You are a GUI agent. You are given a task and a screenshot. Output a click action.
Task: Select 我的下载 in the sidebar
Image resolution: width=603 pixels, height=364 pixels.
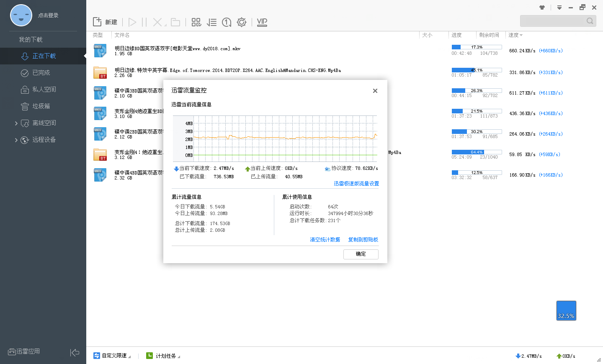pyautogui.click(x=31, y=40)
